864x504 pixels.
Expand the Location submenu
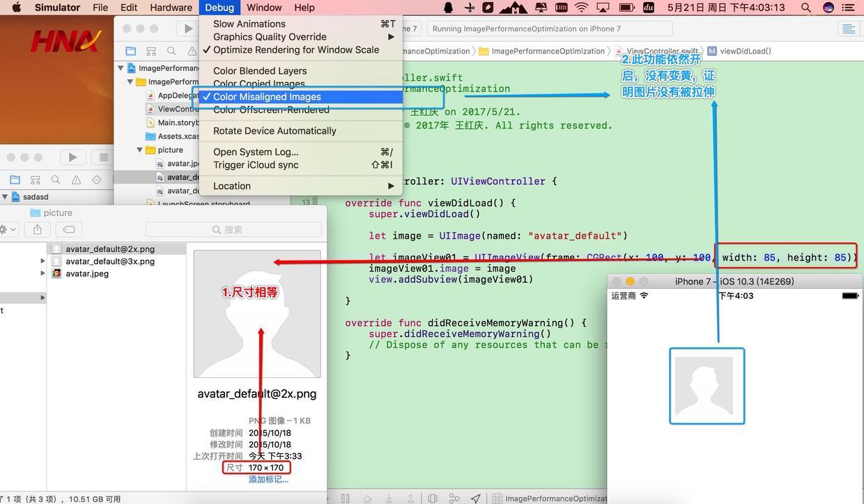[300, 186]
